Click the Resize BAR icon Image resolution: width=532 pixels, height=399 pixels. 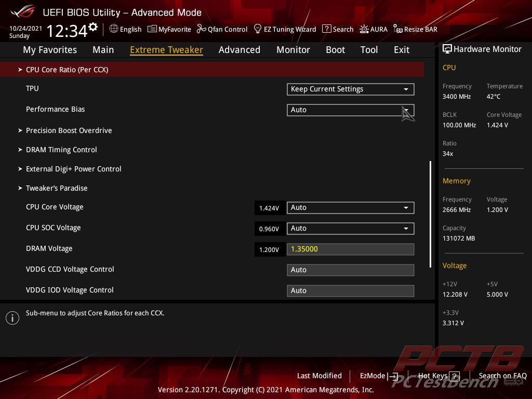pos(397,29)
